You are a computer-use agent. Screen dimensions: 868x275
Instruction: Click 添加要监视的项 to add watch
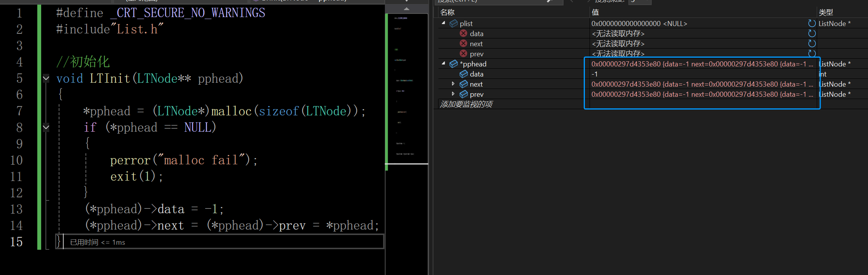pyautogui.click(x=466, y=104)
